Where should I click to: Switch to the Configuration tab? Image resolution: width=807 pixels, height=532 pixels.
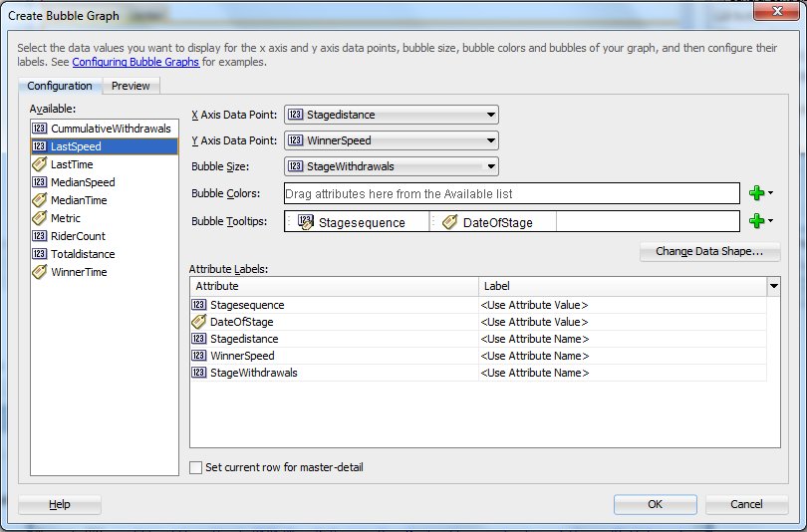coord(60,86)
